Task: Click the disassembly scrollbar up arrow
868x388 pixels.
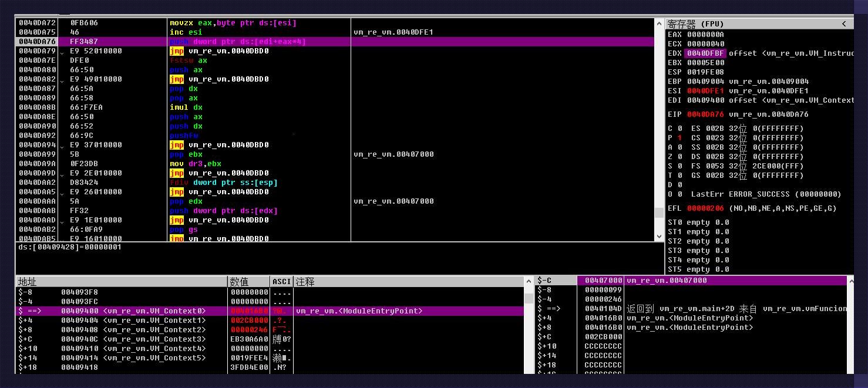Action: [659, 24]
